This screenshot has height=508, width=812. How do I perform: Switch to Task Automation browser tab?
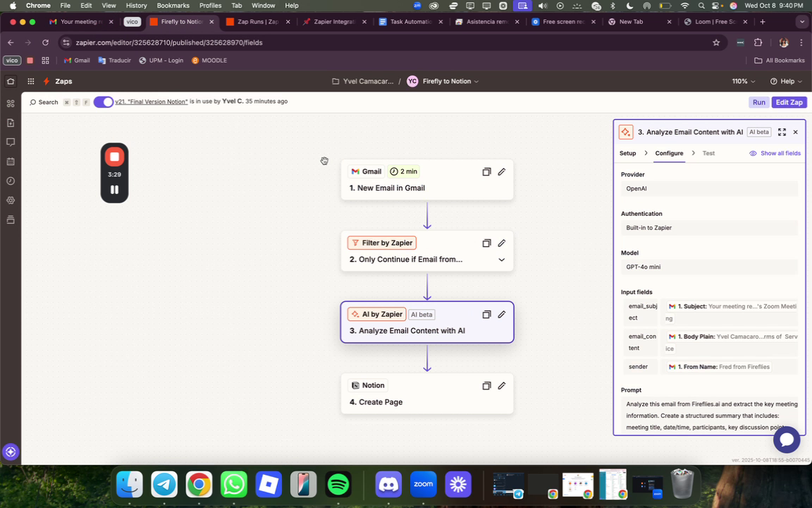tap(411, 22)
